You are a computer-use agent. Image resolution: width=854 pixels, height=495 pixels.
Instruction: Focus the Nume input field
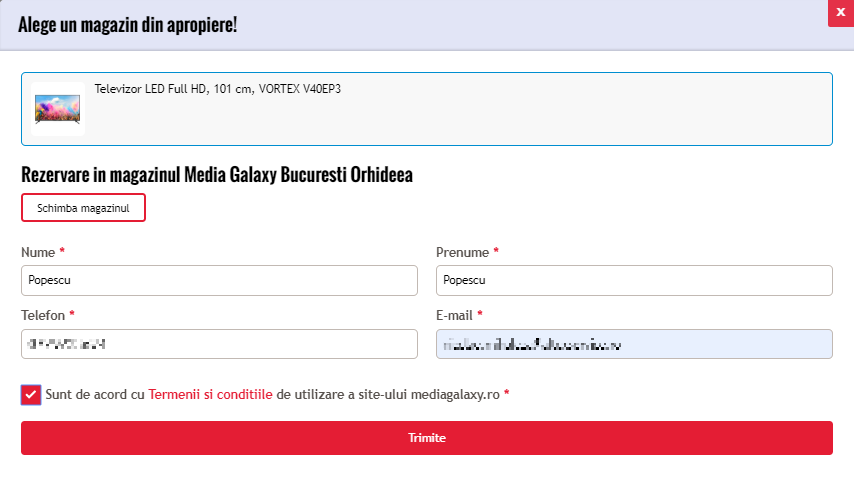point(219,280)
